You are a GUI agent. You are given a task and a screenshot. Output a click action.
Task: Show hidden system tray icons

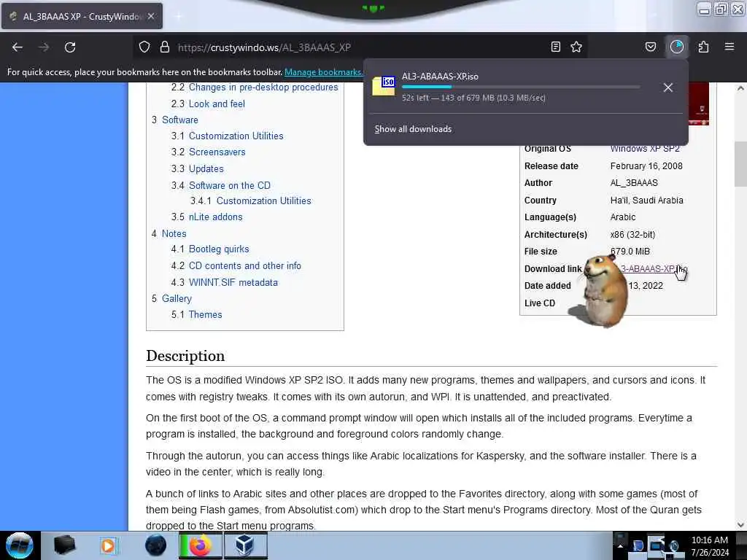coord(620,545)
